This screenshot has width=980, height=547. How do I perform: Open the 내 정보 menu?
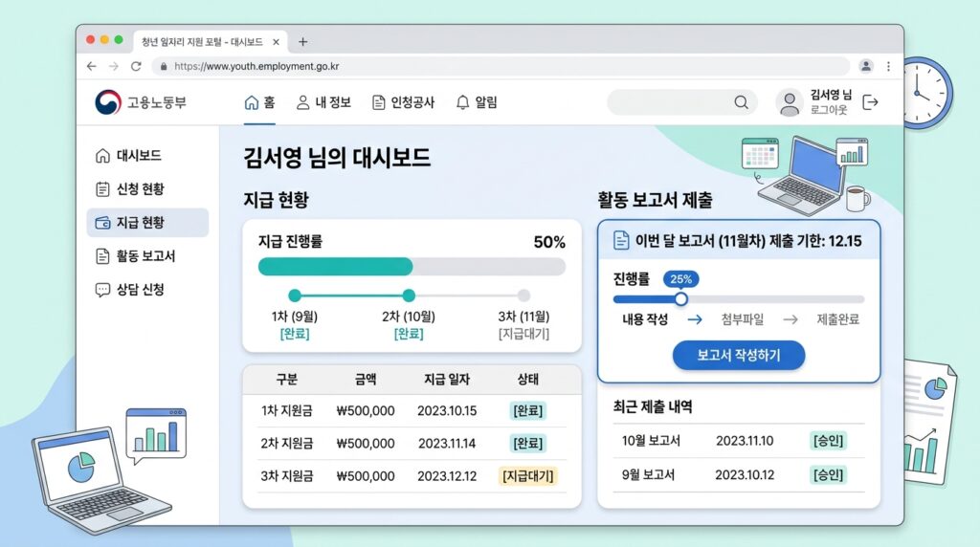pyautogui.click(x=323, y=102)
